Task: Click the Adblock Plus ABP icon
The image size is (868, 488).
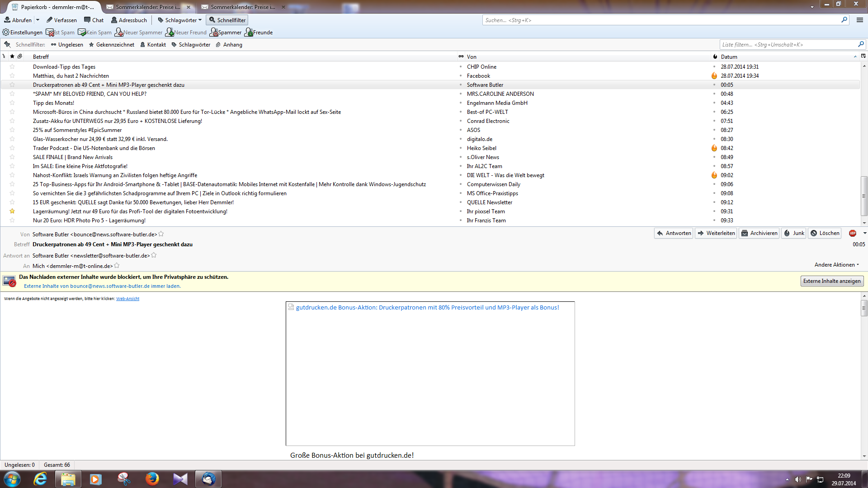Action: [853, 233]
